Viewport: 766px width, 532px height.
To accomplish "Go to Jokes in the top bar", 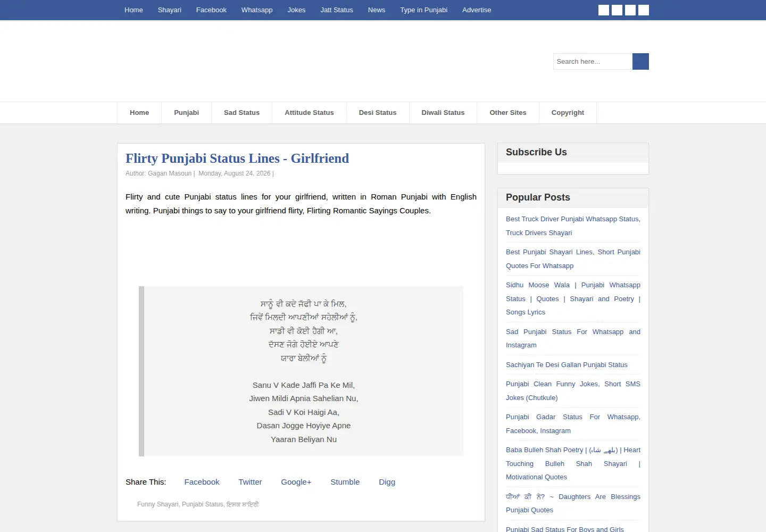I will point(296,10).
